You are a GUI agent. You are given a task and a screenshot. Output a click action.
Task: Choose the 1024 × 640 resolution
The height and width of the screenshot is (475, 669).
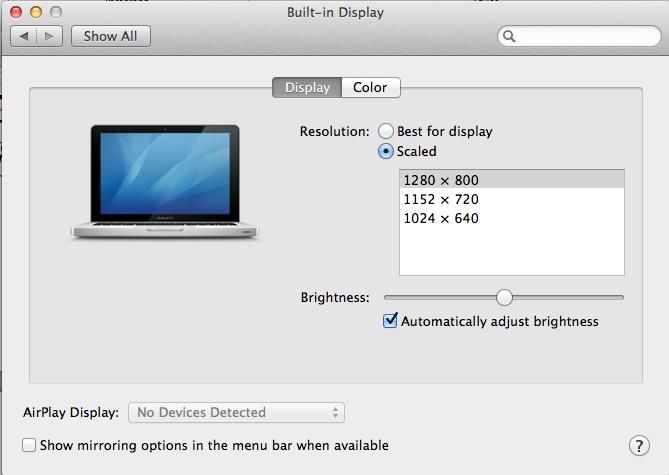[x=512, y=218]
